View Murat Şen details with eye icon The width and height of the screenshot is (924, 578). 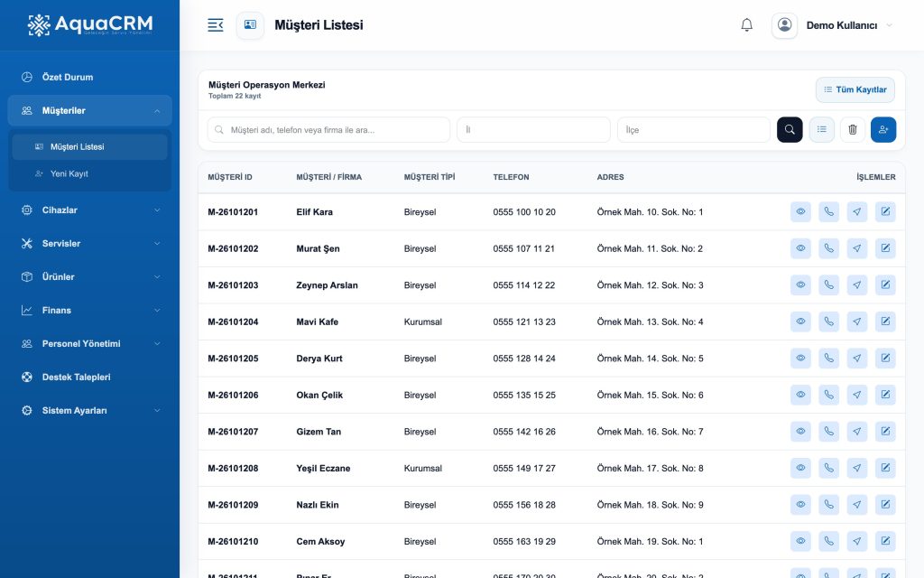800,248
